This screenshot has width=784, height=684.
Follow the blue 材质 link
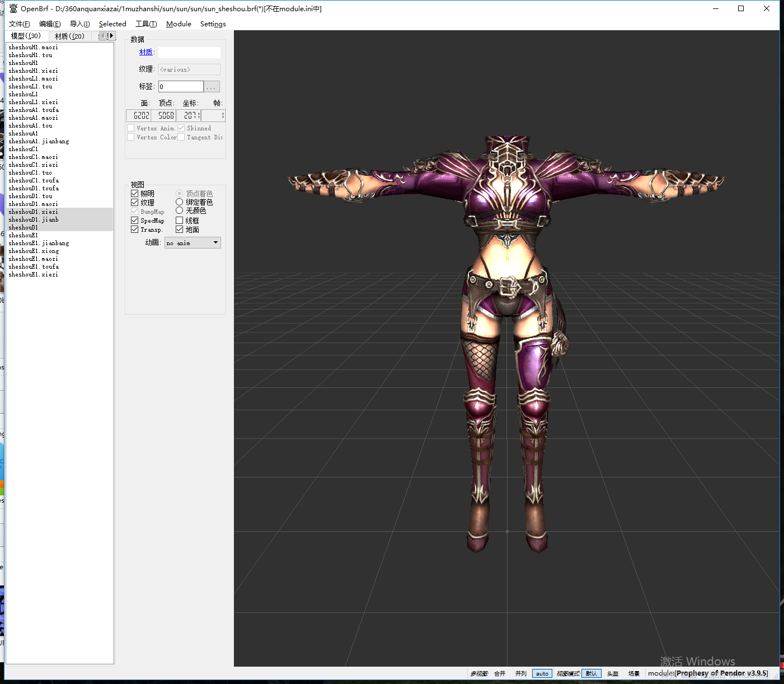point(146,52)
